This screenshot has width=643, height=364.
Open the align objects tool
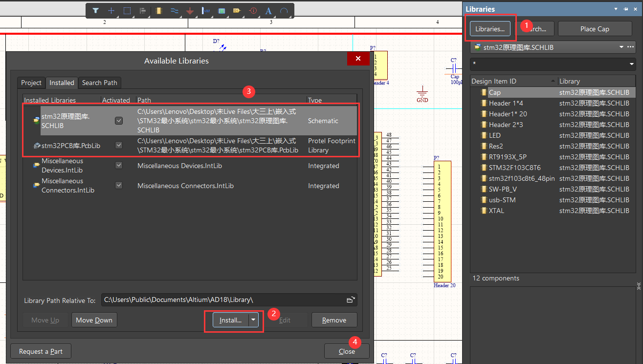click(x=143, y=10)
